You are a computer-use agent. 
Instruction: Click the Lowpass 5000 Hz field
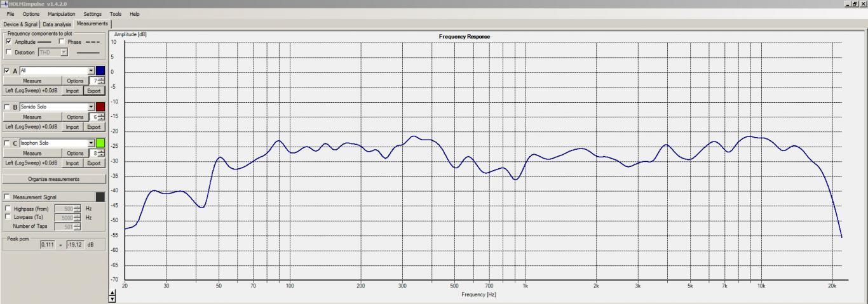68,217
